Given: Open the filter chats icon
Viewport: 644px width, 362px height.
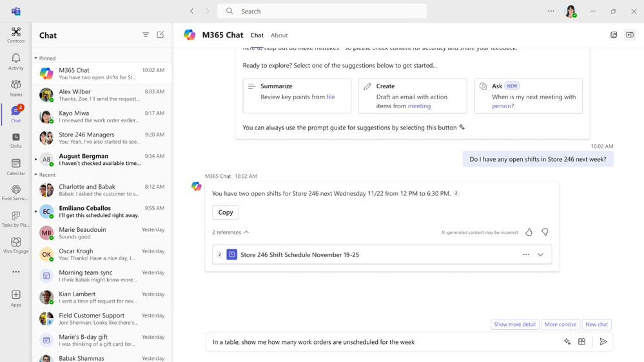Looking at the screenshot, I should coord(146,35).
